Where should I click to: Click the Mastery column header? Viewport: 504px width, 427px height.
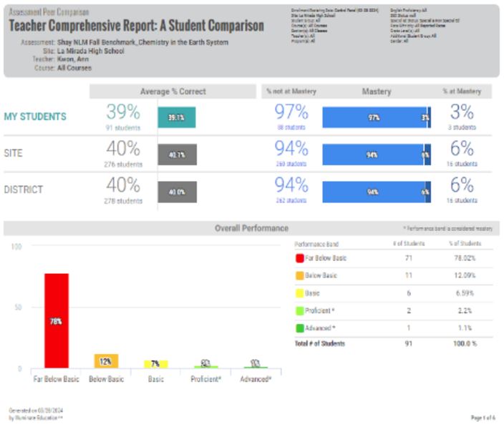[x=376, y=92]
